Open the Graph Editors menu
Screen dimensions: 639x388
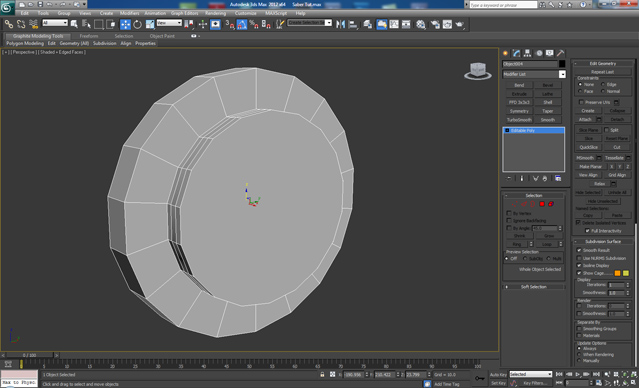click(x=185, y=13)
